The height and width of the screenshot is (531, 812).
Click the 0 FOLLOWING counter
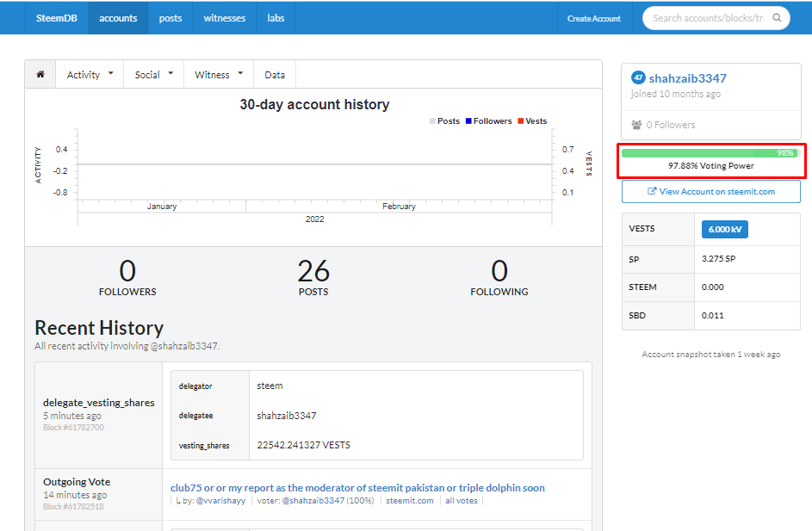click(499, 278)
